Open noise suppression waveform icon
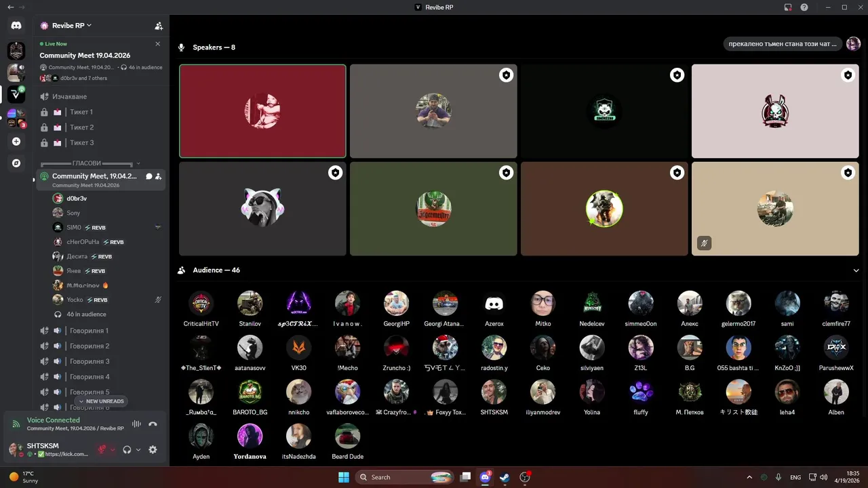The height and width of the screenshot is (488, 868). point(136,424)
